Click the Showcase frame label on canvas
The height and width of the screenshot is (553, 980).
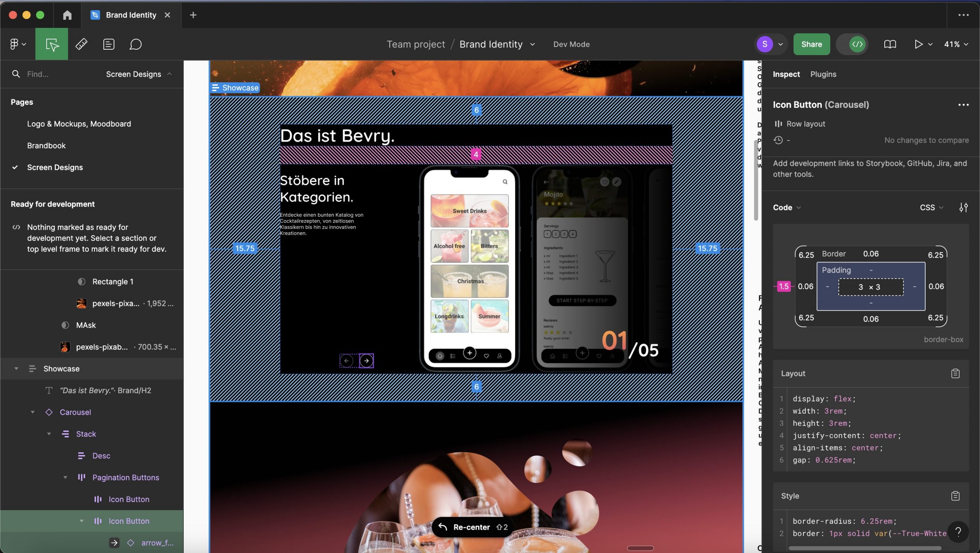point(235,88)
